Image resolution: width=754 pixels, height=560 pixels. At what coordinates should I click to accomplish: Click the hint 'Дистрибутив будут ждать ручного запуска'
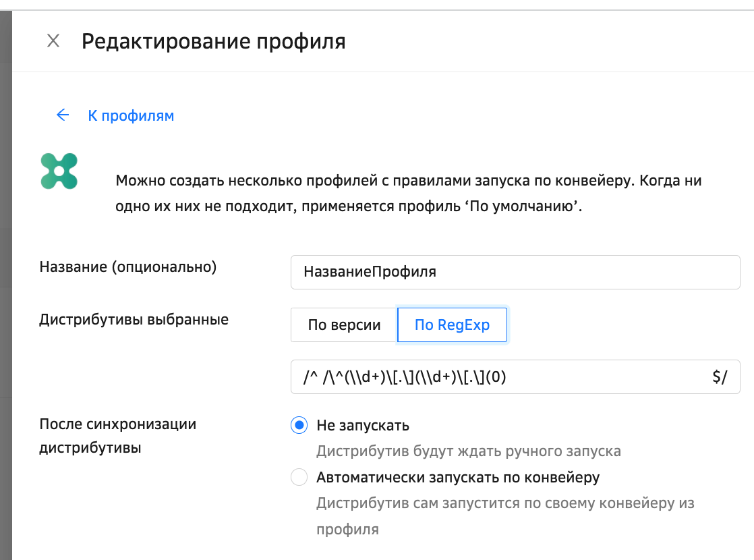point(468,451)
